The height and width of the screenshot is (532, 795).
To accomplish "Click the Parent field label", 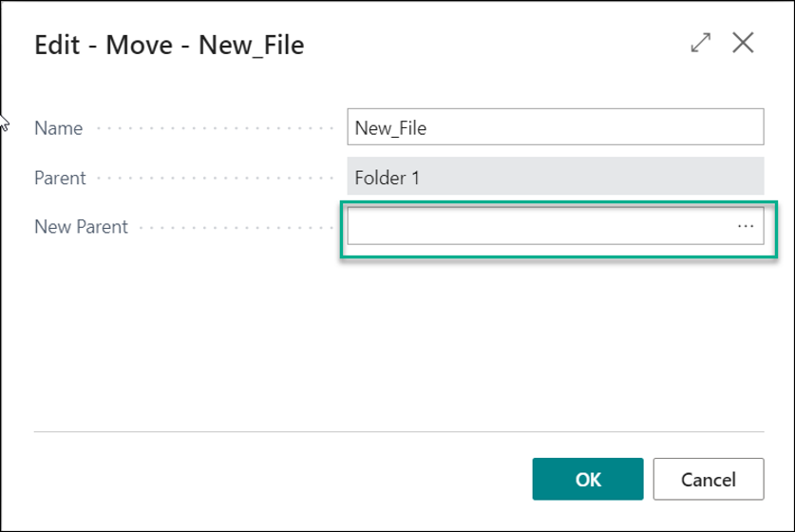I will tap(60, 178).
